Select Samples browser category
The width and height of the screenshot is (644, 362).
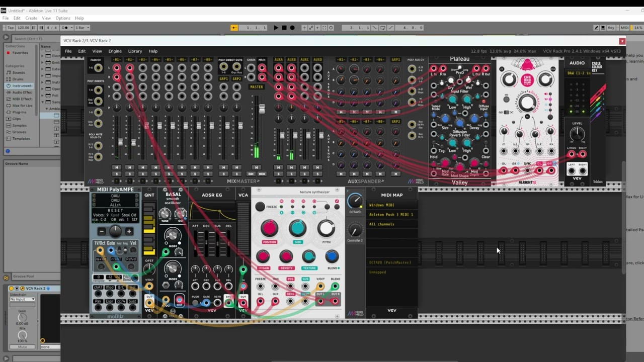coord(20,125)
